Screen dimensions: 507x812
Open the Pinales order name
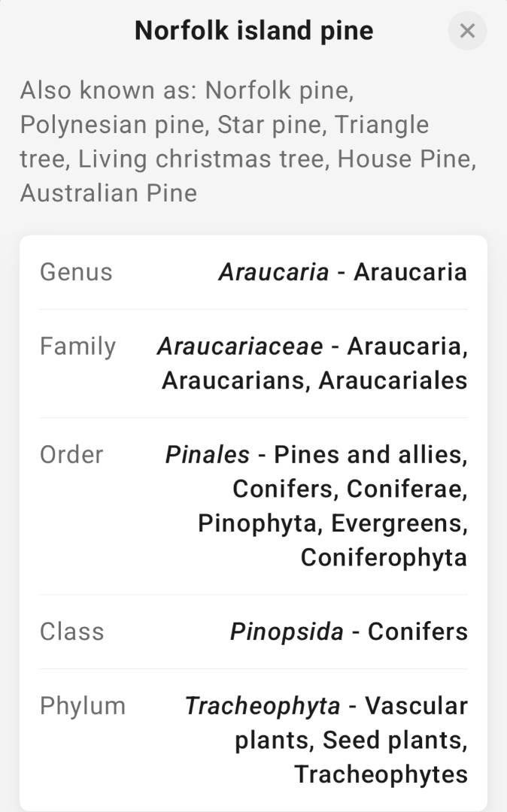[207, 454]
